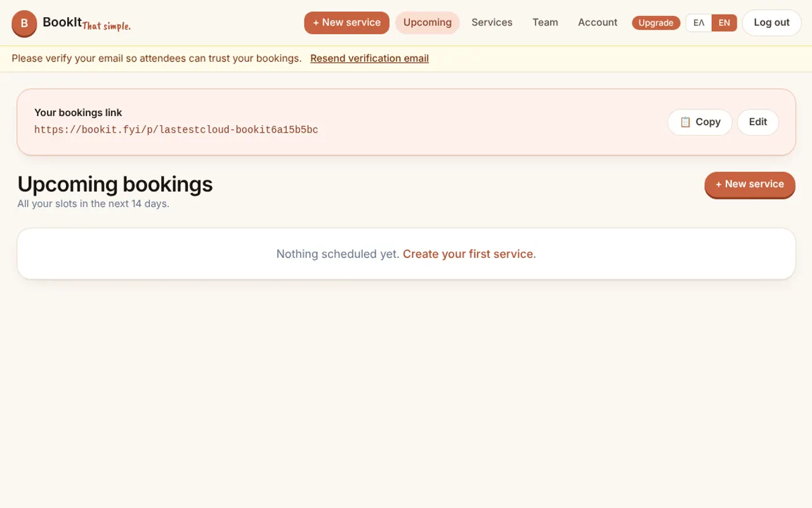The image size is (812, 508).
Task: Open the Upcoming tab
Action: click(428, 23)
